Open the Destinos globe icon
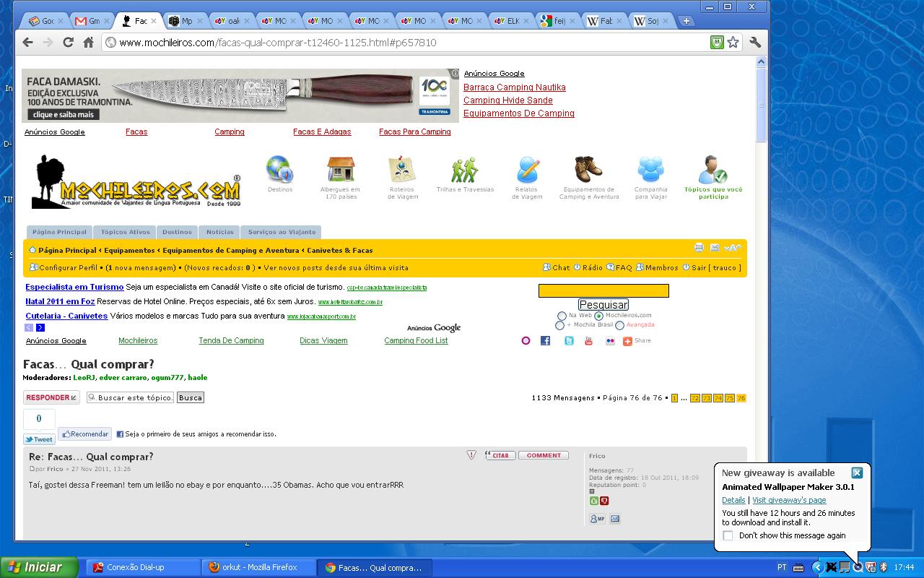 279,171
